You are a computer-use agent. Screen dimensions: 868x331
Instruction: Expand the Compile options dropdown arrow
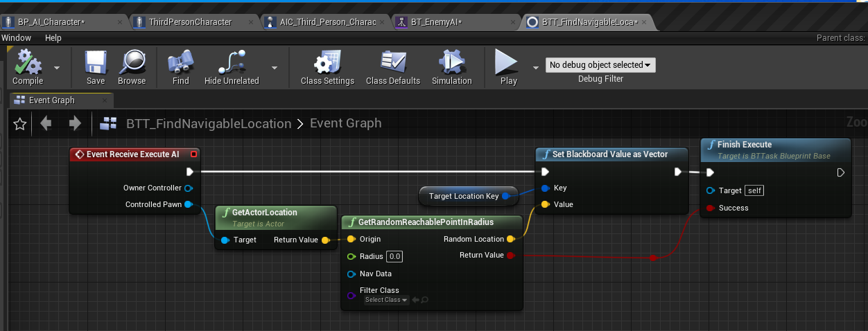(57, 68)
